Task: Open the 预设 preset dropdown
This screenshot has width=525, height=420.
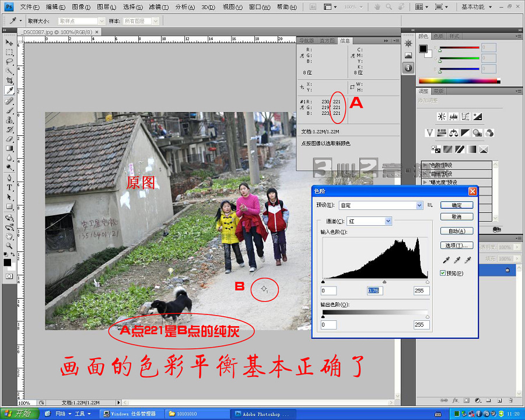Action: (x=419, y=205)
